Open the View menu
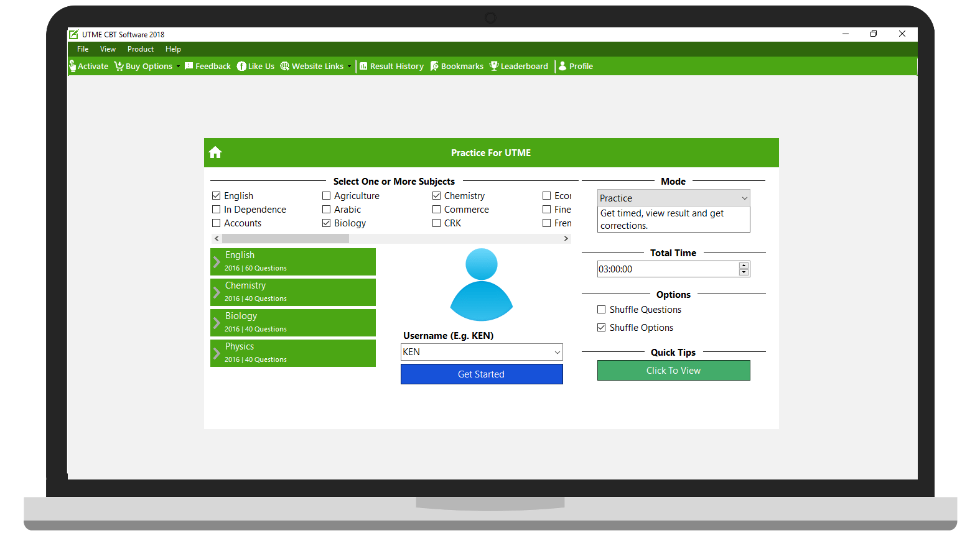Viewport: 980px width, 551px height. (x=108, y=49)
